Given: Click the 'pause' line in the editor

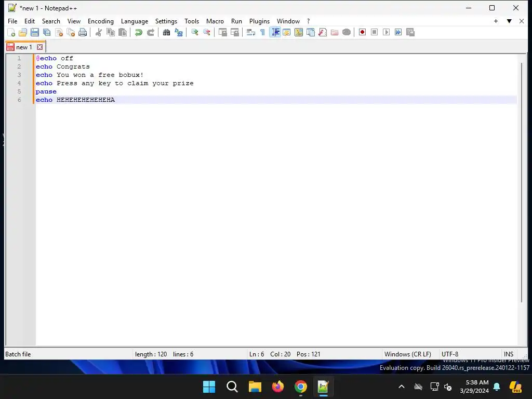Looking at the screenshot, I should coord(46,91).
